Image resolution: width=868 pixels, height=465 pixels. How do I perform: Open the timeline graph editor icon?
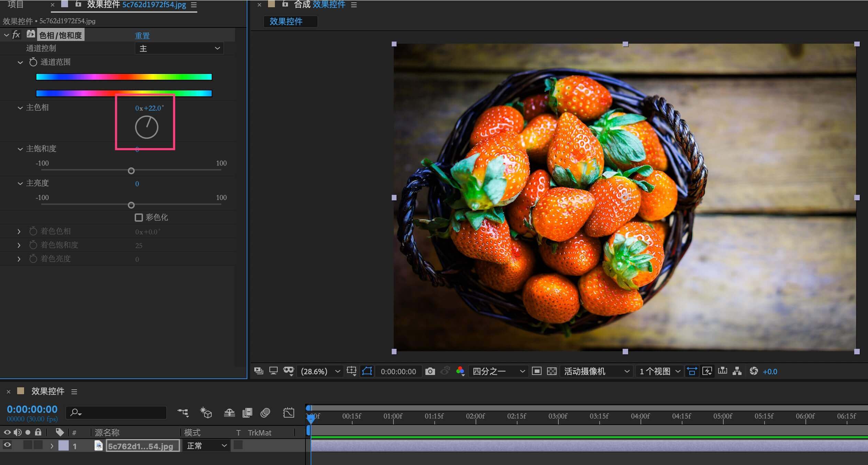tap(289, 412)
